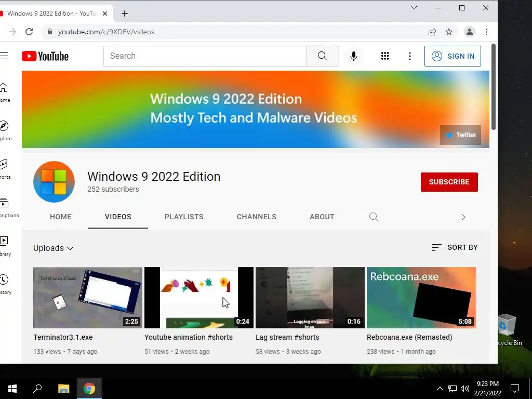
Task: Play the Lag stream thumbnail
Action: [310, 298]
